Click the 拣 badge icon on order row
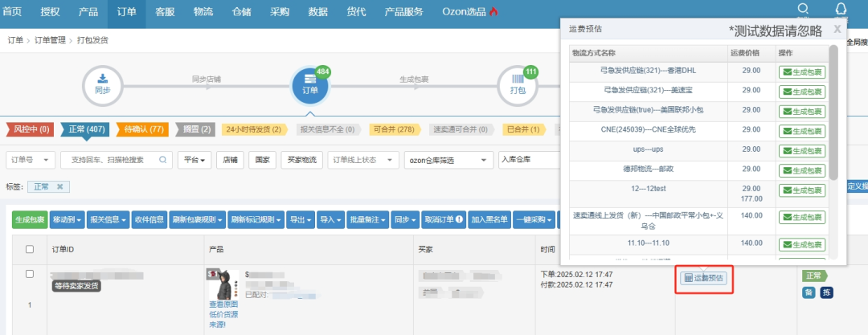The height and width of the screenshot is (335, 868). pyautogui.click(x=826, y=292)
